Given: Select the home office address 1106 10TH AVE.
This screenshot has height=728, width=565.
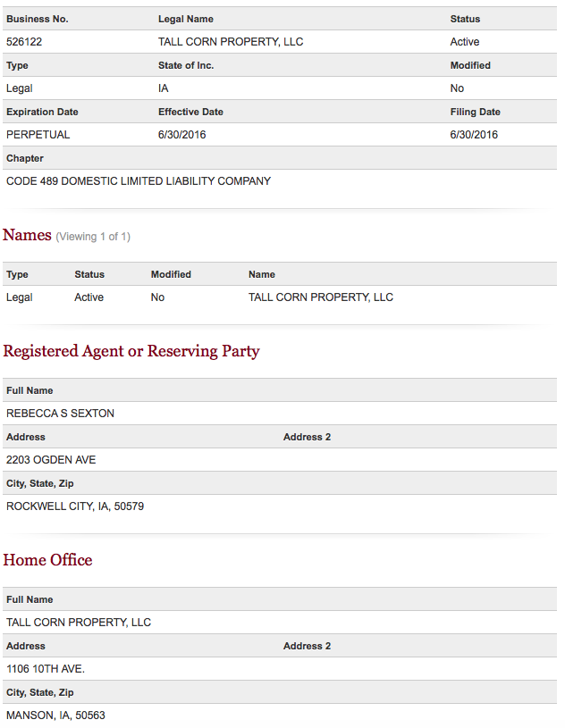Looking at the screenshot, I should [x=46, y=668].
